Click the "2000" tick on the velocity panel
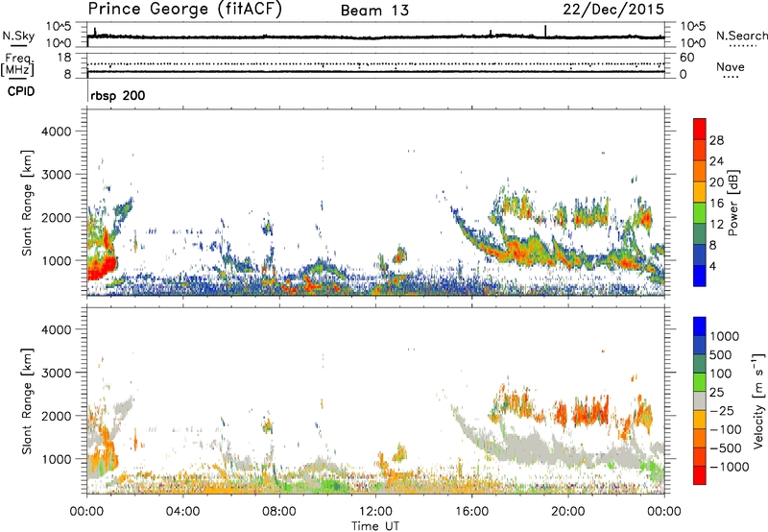Image resolution: width=768 pixels, height=532 pixels. coord(56,416)
